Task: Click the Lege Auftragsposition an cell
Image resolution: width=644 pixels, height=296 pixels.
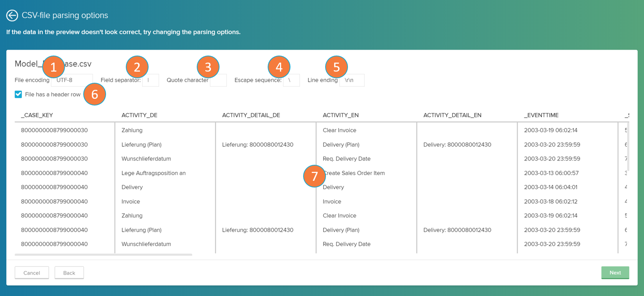Action: [x=153, y=173]
